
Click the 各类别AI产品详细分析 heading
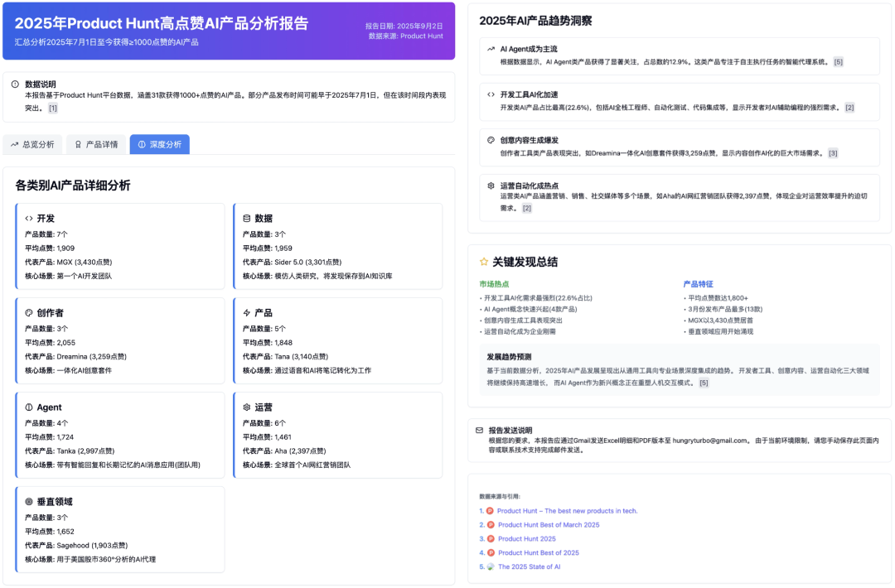72,186
